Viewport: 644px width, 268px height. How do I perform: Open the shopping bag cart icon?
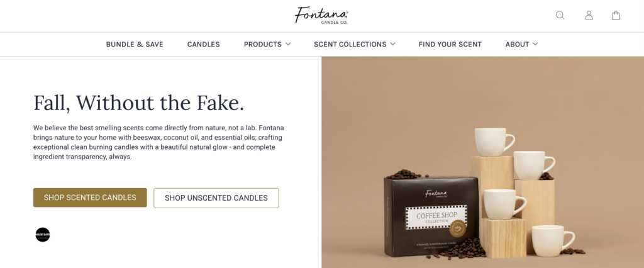[x=616, y=15]
